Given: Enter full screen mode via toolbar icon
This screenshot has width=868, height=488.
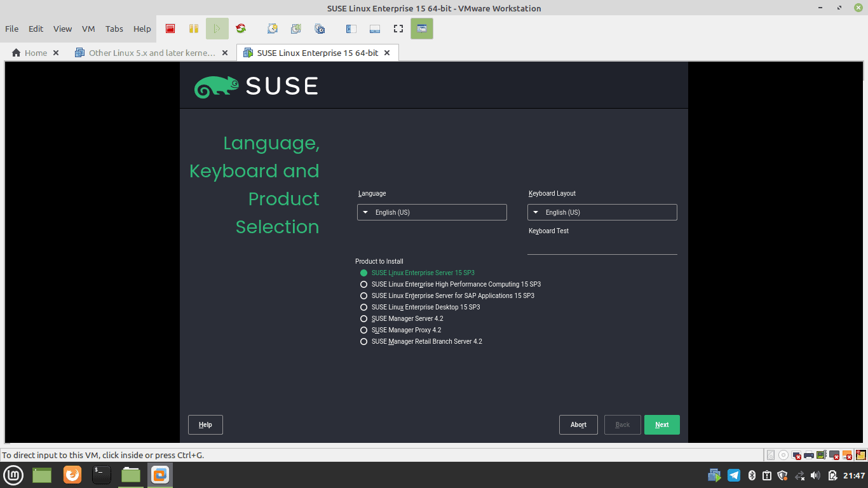Looking at the screenshot, I should [398, 29].
